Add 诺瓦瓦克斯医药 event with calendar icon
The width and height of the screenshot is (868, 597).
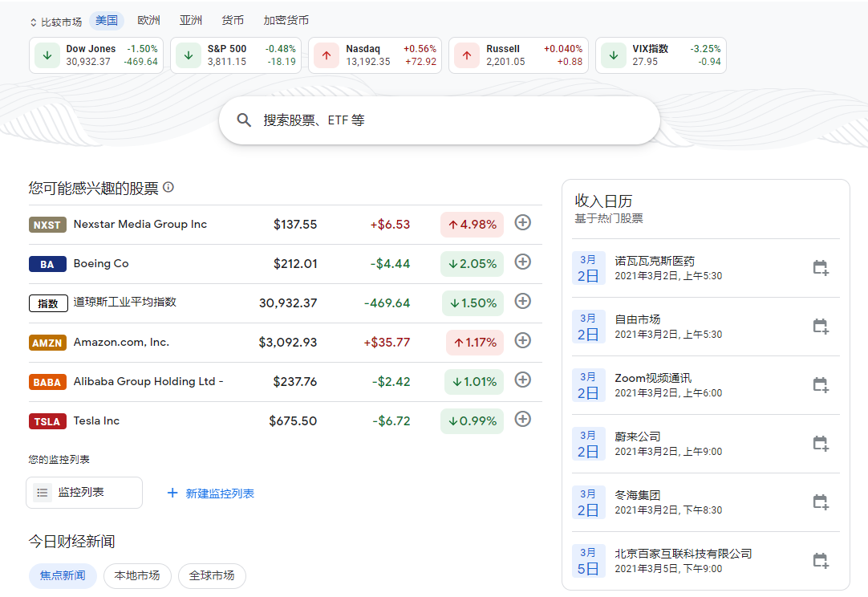pyautogui.click(x=820, y=268)
